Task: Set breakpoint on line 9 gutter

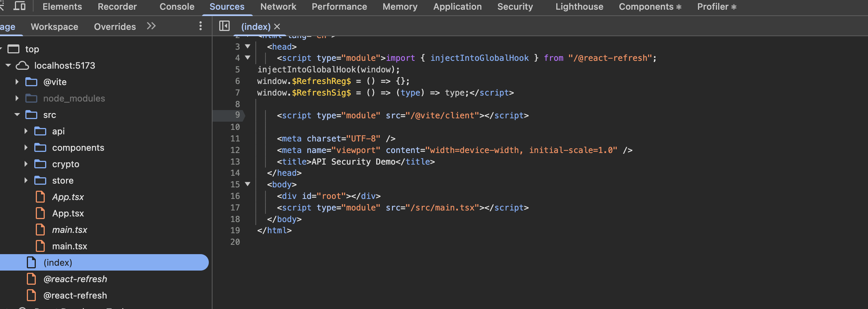Action: point(238,115)
